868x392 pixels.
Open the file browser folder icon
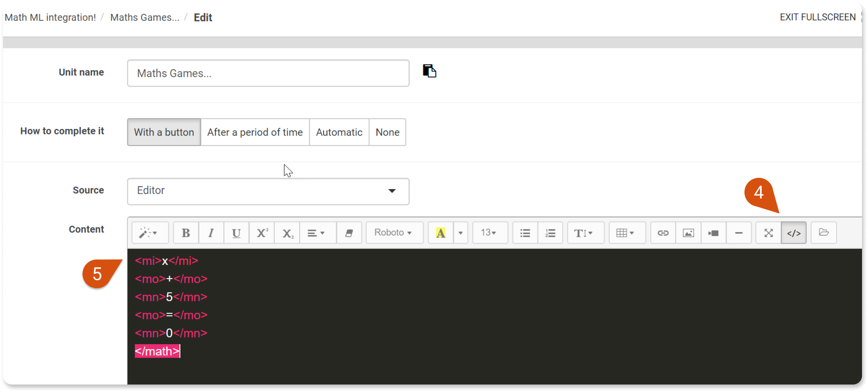tap(824, 233)
